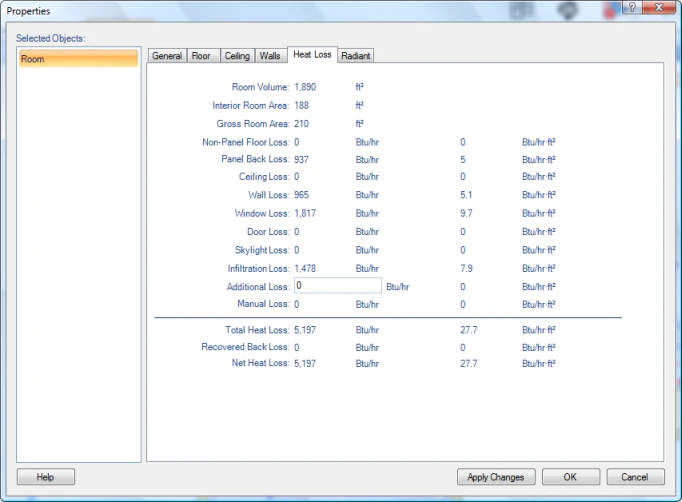
Task: Click the Net Heat Loss value 5,197
Action: tap(305, 363)
